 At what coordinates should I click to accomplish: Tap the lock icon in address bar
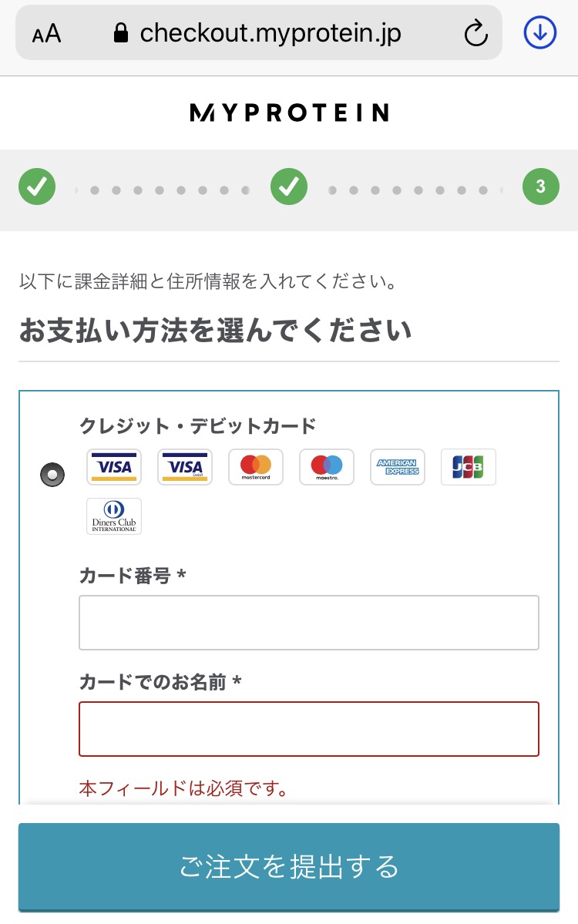(120, 32)
